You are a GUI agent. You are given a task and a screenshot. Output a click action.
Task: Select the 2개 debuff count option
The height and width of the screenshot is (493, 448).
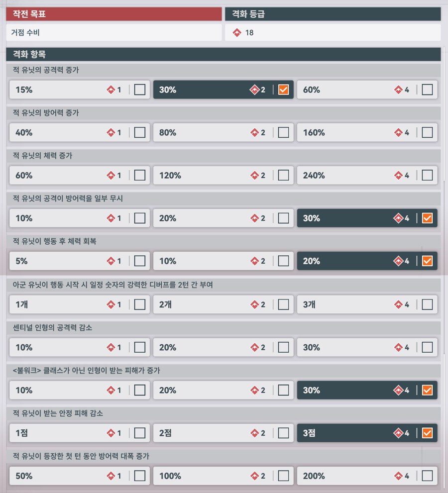[x=223, y=304]
